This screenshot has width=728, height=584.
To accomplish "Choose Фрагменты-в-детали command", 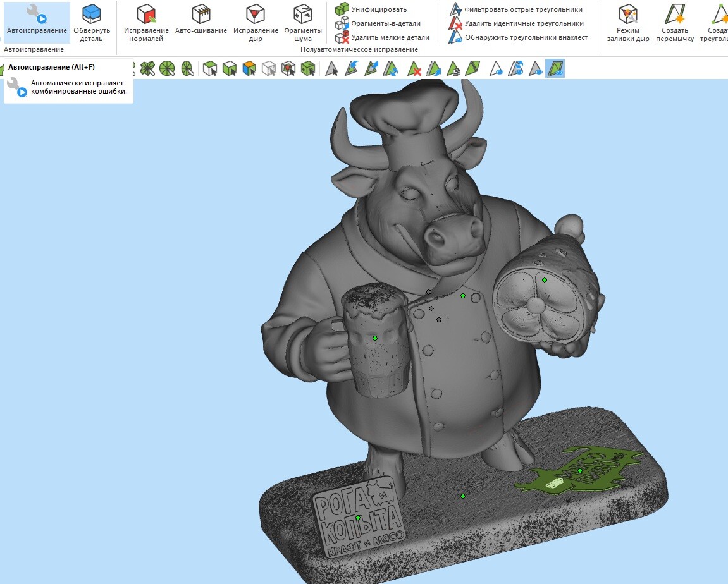I will click(x=378, y=23).
